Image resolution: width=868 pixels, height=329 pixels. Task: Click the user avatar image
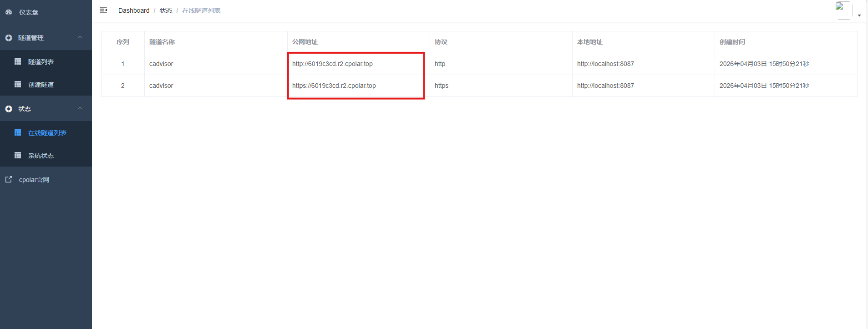point(843,10)
